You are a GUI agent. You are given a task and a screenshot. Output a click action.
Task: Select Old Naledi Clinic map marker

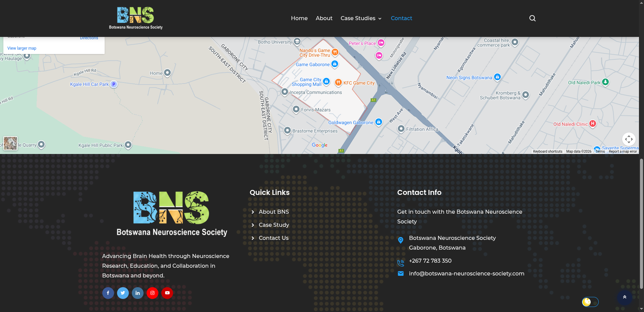593,124
